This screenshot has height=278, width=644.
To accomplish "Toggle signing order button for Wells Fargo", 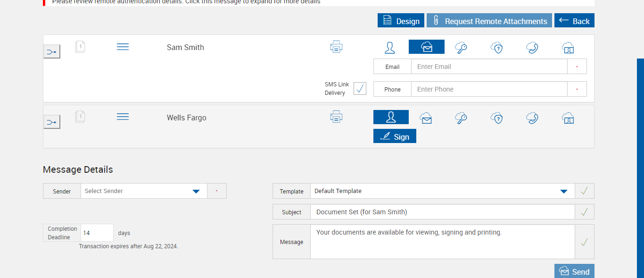I will point(52,122).
